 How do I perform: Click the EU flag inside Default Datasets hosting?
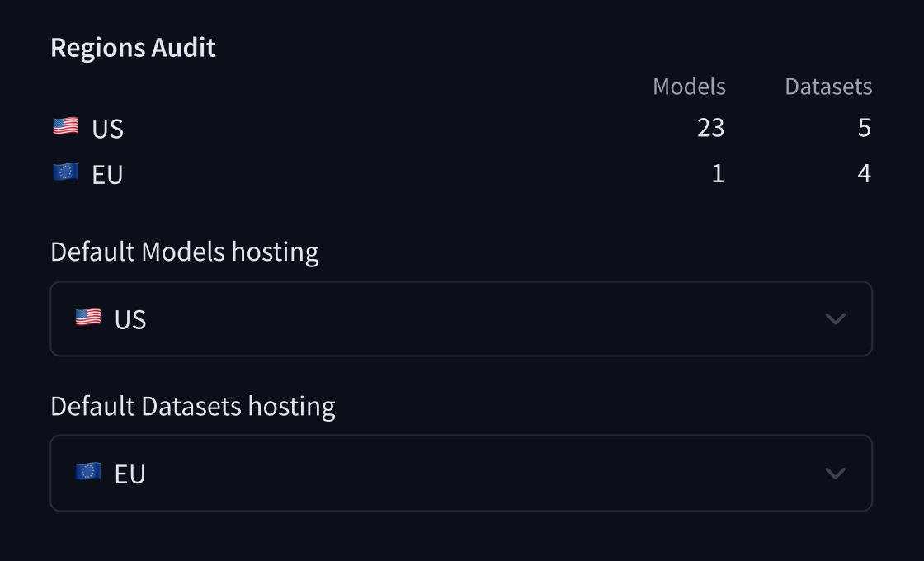click(88, 472)
